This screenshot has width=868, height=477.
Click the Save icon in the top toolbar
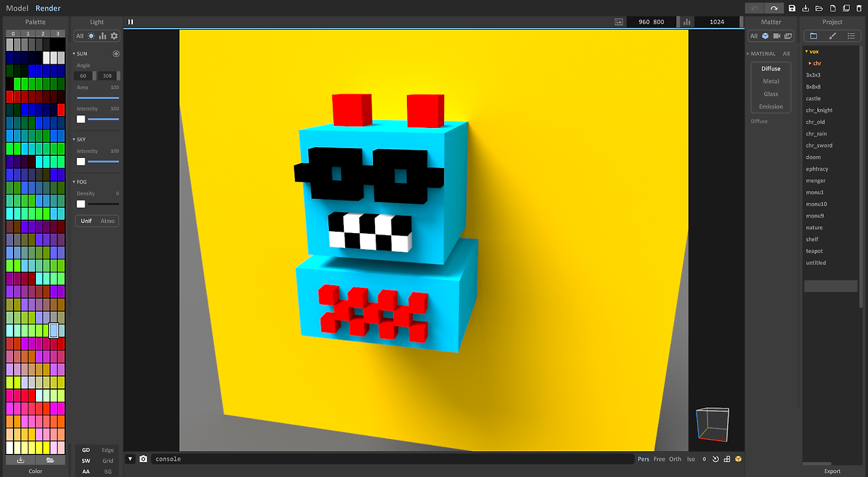pyautogui.click(x=793, y=8)
